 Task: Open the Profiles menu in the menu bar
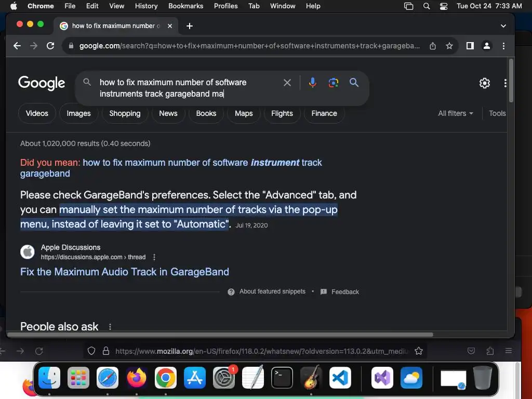225,6
